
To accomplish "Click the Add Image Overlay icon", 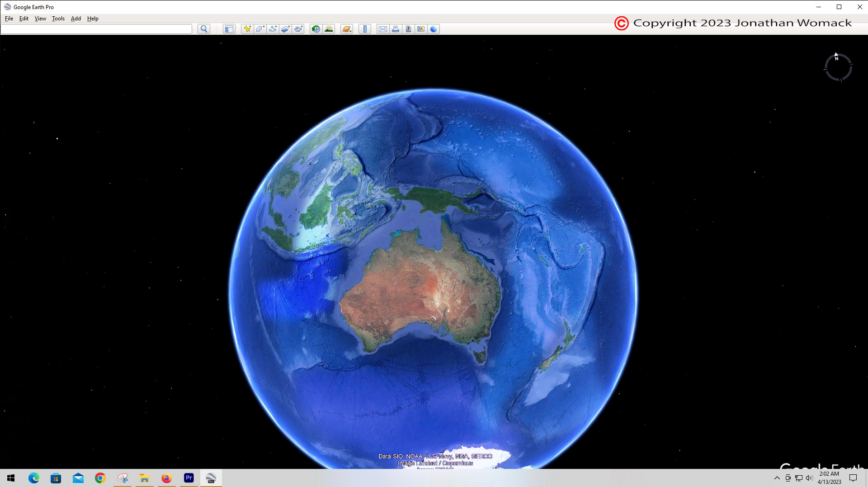I will (x=285, y=29).
